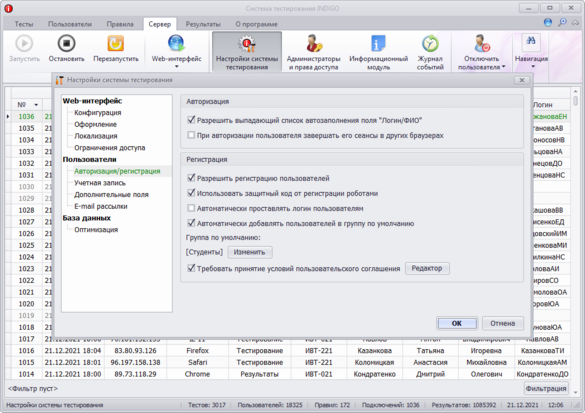The width and height of the screenshot is (585, 413).
Task: Open Администраторы и права доступа icon
Action: [x=314, y=43]
